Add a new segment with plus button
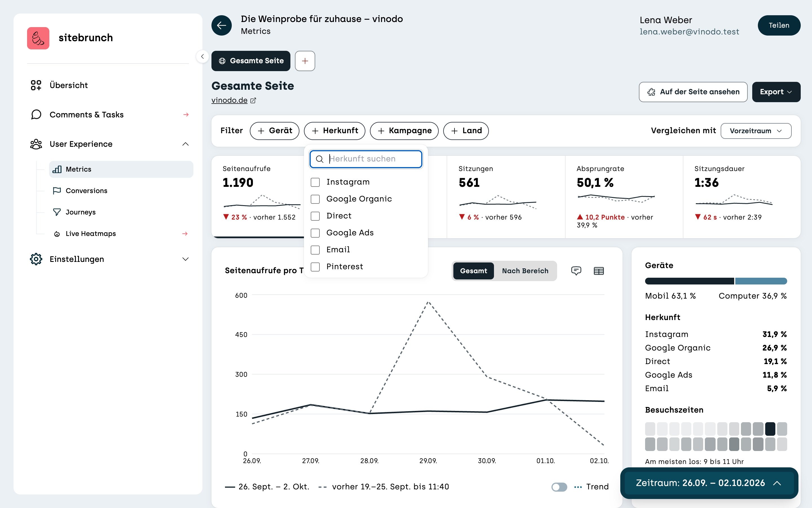Viewport: 812px width, 508px height. 305,61
